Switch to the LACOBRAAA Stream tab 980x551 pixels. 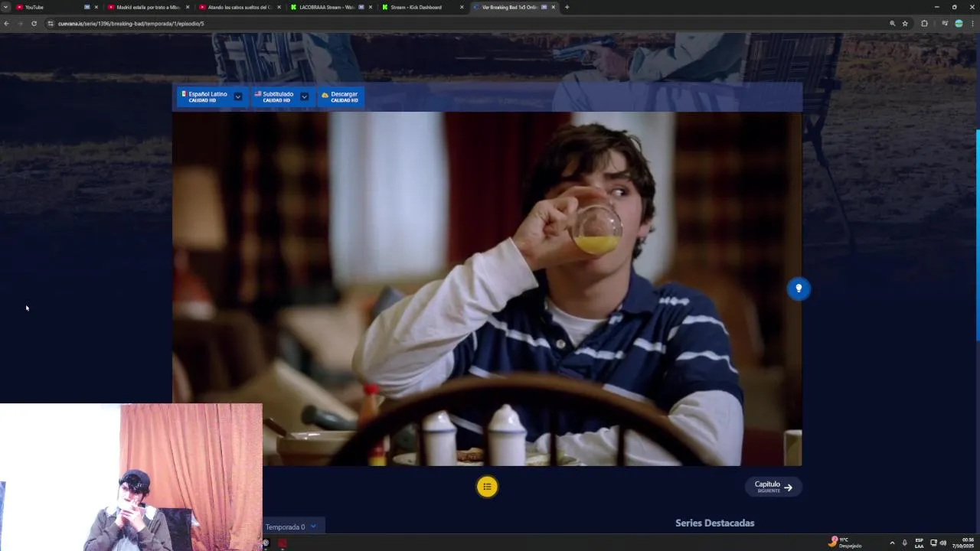coord(331,7)
